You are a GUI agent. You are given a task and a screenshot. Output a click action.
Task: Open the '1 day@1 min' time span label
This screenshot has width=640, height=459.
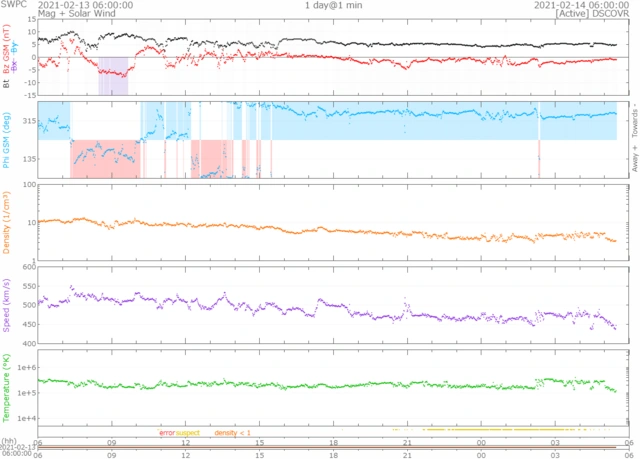(333, 5)
